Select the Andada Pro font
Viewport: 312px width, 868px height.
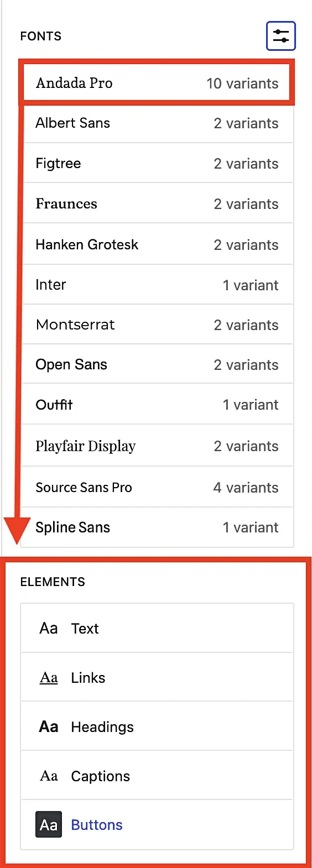pos(157,83)
